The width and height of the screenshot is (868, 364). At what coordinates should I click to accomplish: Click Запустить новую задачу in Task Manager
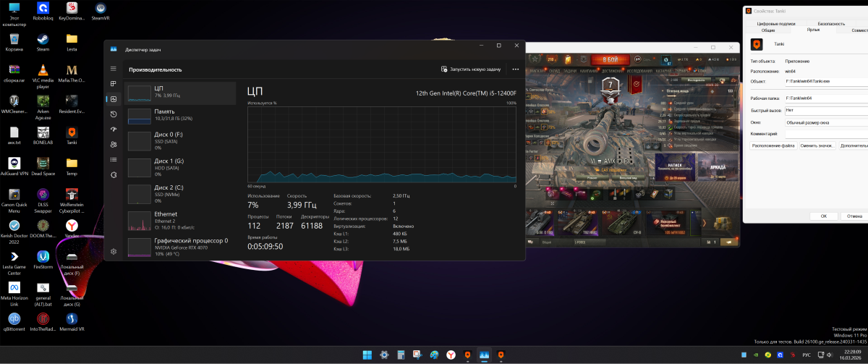click(471, 69)
